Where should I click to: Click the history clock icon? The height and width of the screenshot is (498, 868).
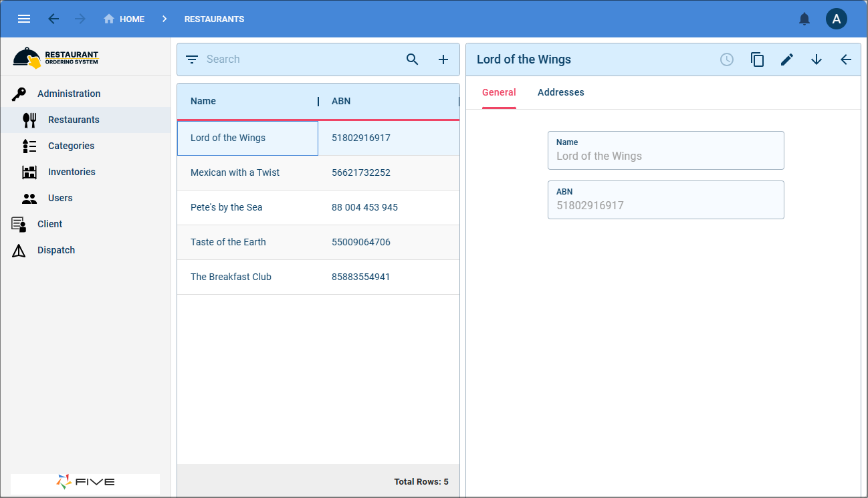pos(727,59)
